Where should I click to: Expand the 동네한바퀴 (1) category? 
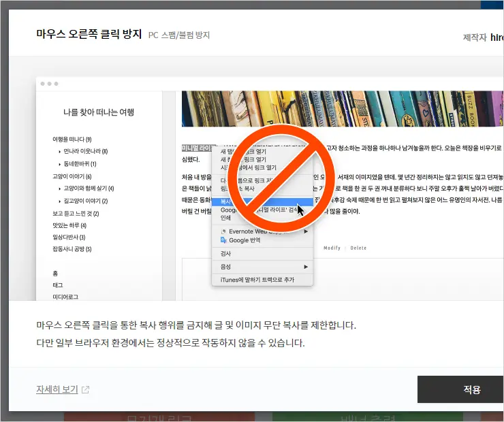point(60,164)
